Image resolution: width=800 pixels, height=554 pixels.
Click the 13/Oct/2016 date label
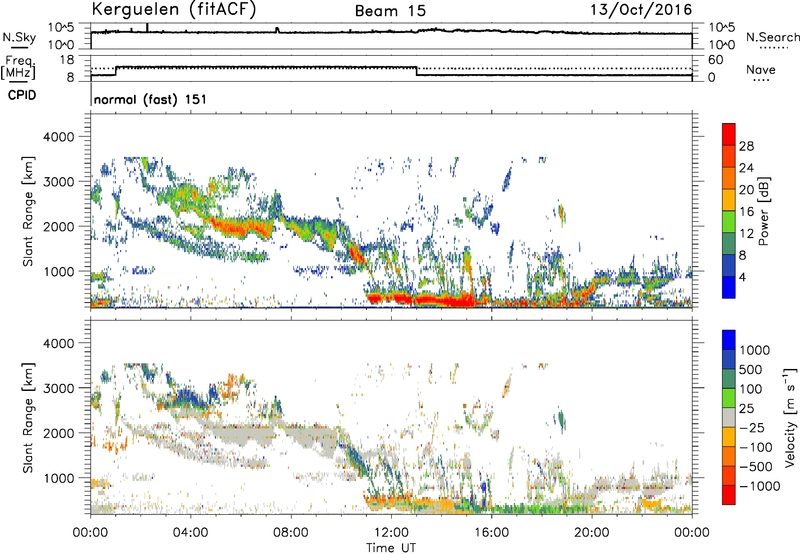pos(641,10)
